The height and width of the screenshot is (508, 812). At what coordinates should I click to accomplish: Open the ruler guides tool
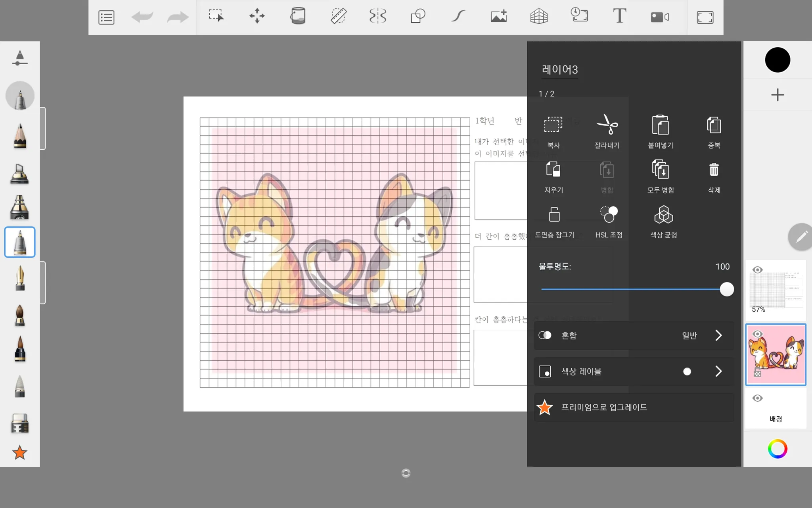point(338,17)
